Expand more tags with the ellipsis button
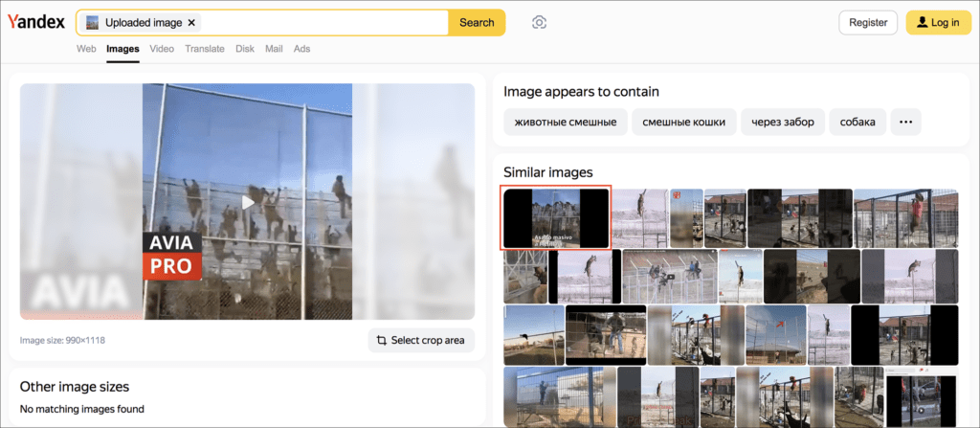 coord(906,122)
